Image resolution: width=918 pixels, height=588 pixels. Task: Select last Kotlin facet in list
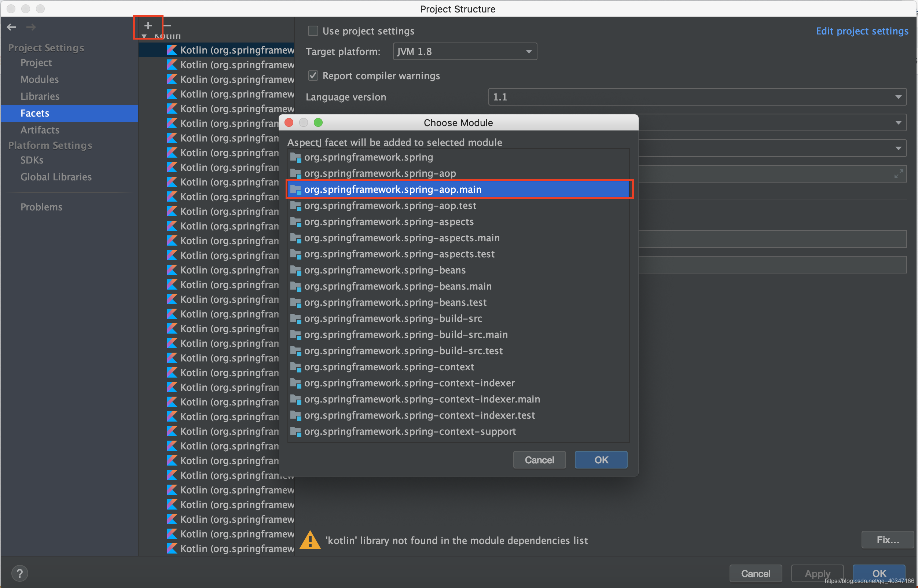click(x=216, y=549)
